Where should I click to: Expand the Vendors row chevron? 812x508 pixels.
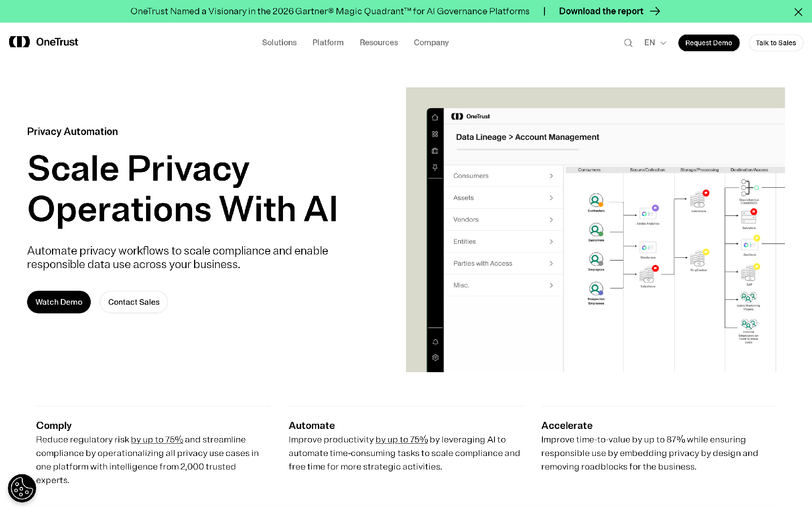pyautogui.click(x=551, y=220)
